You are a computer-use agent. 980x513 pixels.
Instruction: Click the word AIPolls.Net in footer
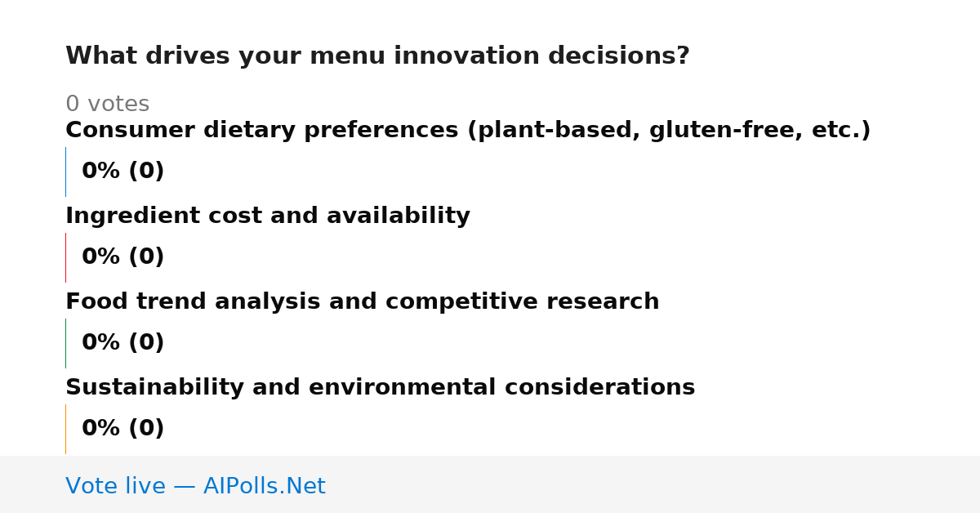point(264,486)
